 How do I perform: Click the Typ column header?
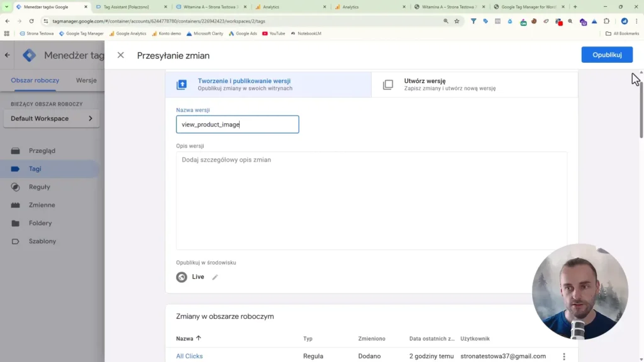click(308, 339)
